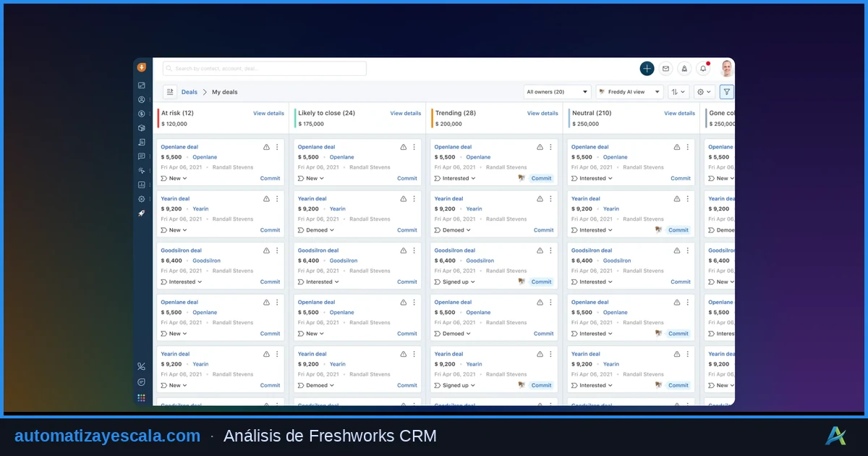The width and height of the screenshot is (868, 456).
Task: Click Commit on the Goodsilron deal
Action: 270,282
